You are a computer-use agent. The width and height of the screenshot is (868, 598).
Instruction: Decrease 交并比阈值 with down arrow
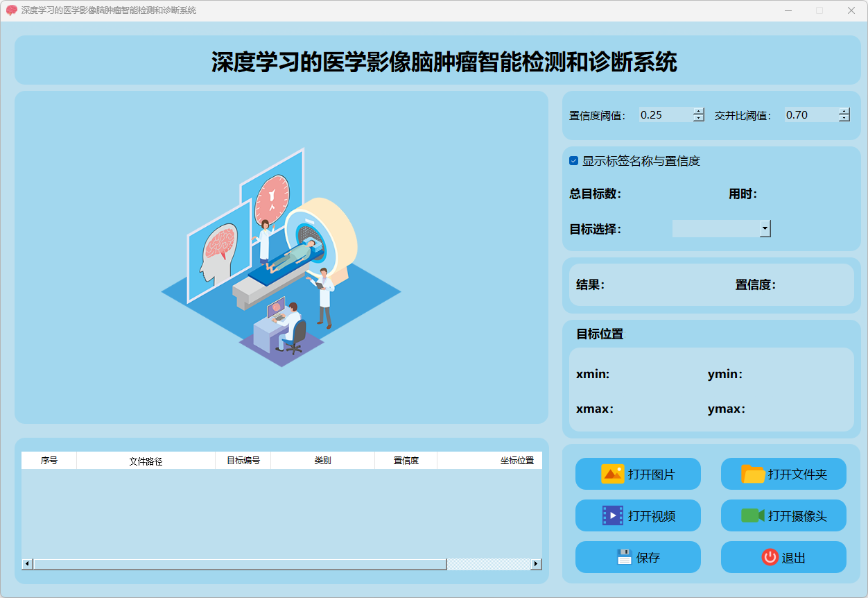[x=844, y=119]
